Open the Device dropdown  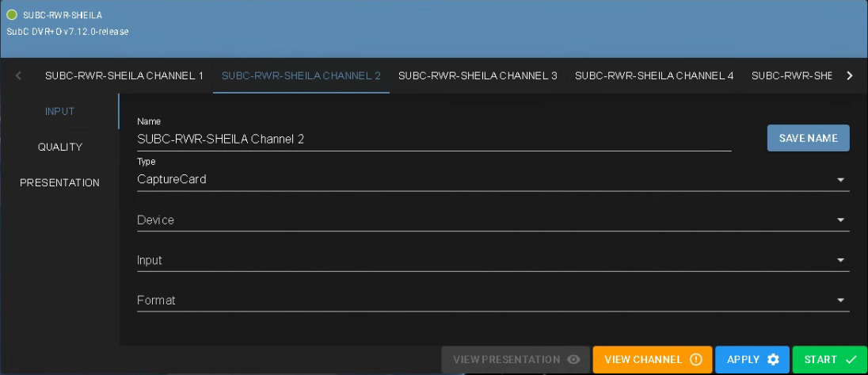[x=492, y=220]
